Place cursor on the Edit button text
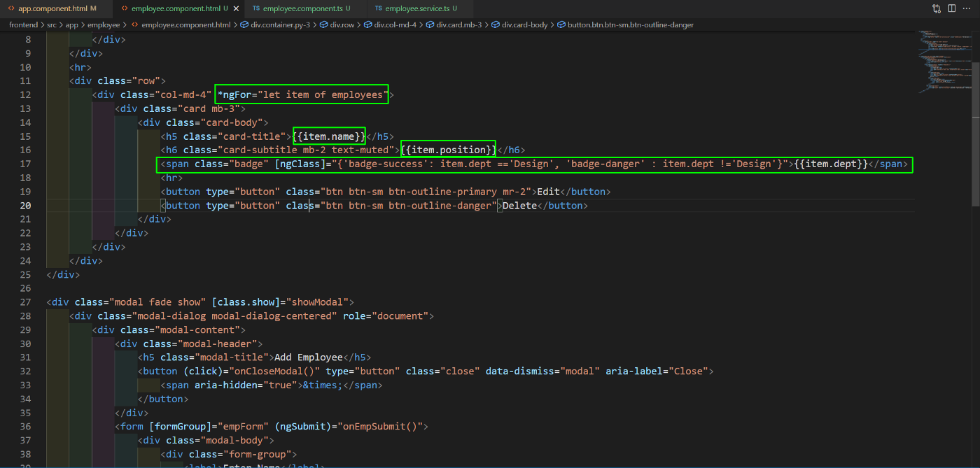This screenshot has width=980, height=468. click(548, 191)
